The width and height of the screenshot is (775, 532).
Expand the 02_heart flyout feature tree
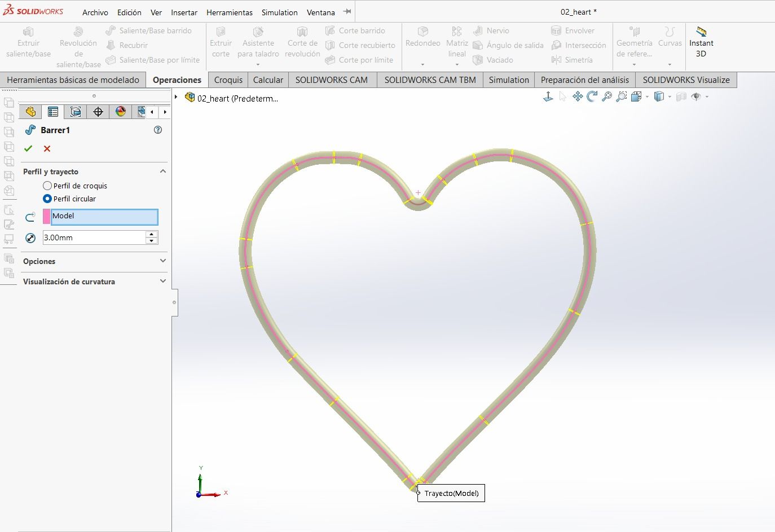(x=176, y=97)
